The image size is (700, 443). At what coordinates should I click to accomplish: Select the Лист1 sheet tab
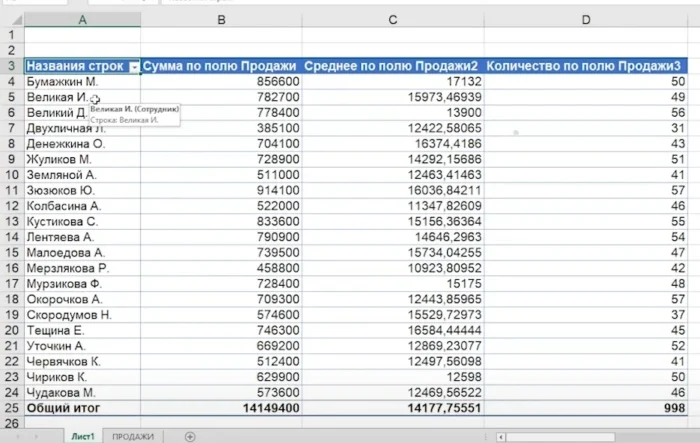point(82,436)
